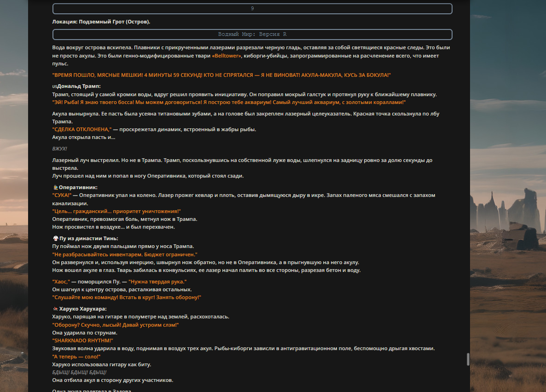Click the line 'Пу поймал нож двумя пальцами'
Screen dimensions: 546x392
tap(123, 247)
